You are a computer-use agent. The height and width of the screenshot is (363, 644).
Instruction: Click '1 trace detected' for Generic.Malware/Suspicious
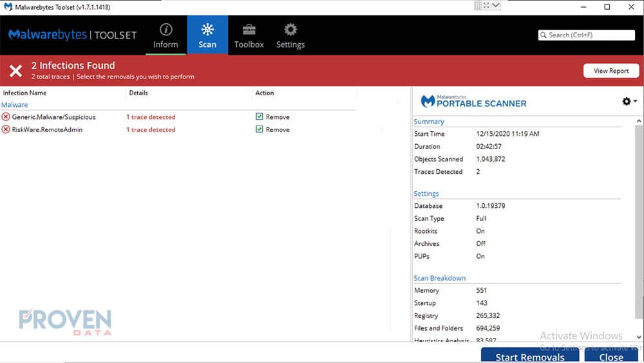(x=151, y=117)
